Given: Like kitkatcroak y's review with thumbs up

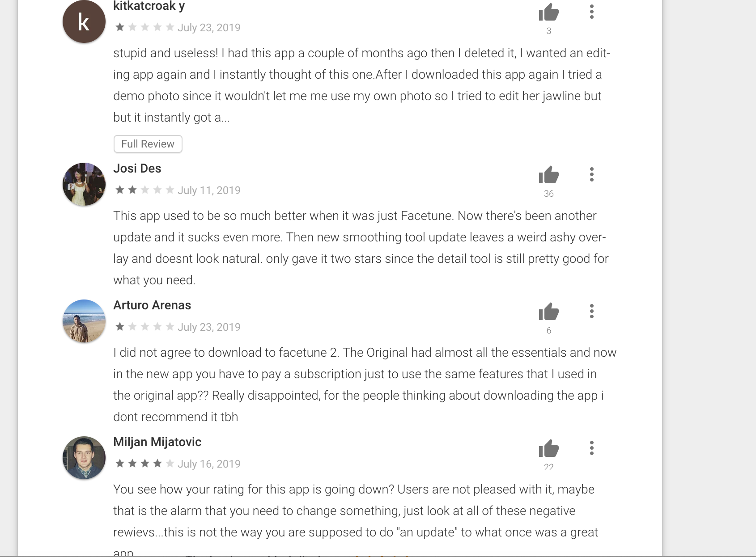Looking at the screenshot, I should point(548,13).
